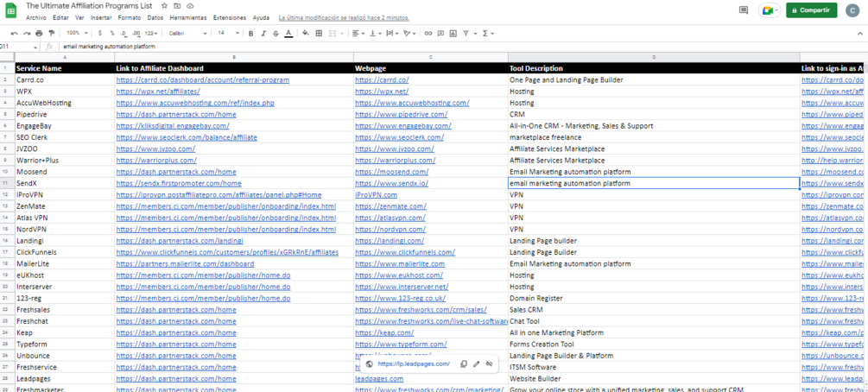
Task: Open the horizontal align dropdown
Action: tap(358, 33)
